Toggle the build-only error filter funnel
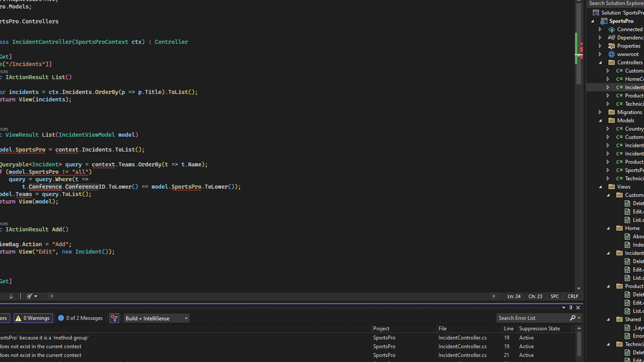Viewport: 644px width, 362px height. pos(114,318)
